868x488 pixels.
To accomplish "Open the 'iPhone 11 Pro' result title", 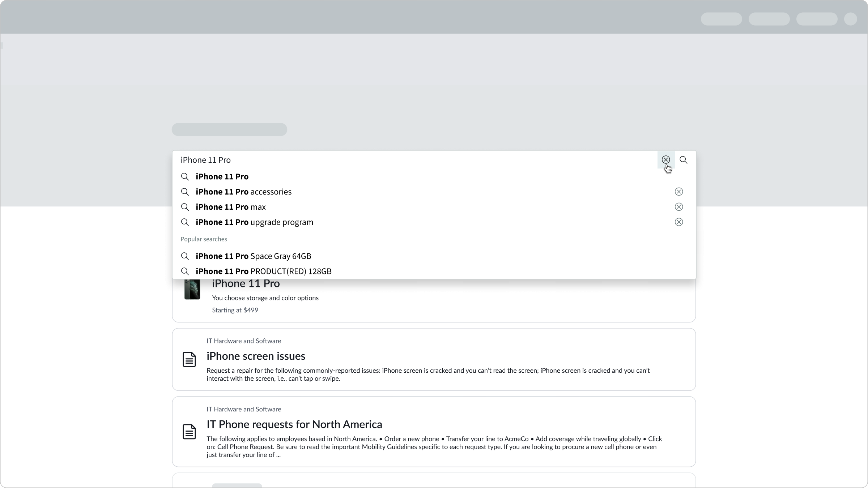I will click(246, 284).
